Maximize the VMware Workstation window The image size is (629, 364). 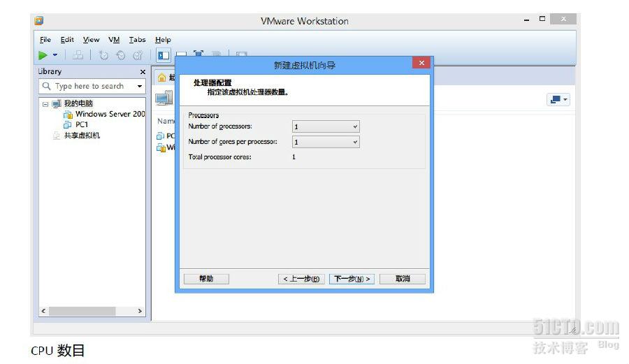542,19
